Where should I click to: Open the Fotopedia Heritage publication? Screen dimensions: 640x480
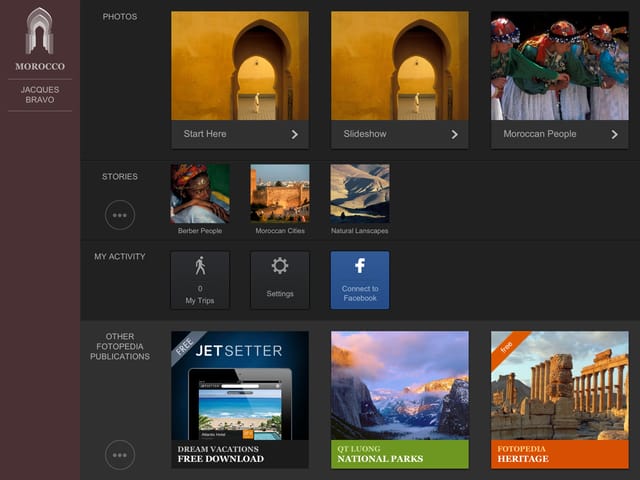560,400
